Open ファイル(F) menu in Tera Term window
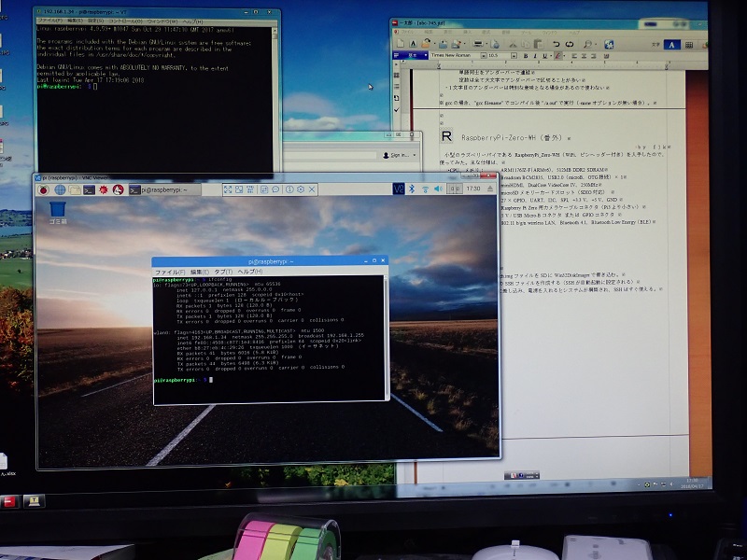 click(x=49, y=21)
